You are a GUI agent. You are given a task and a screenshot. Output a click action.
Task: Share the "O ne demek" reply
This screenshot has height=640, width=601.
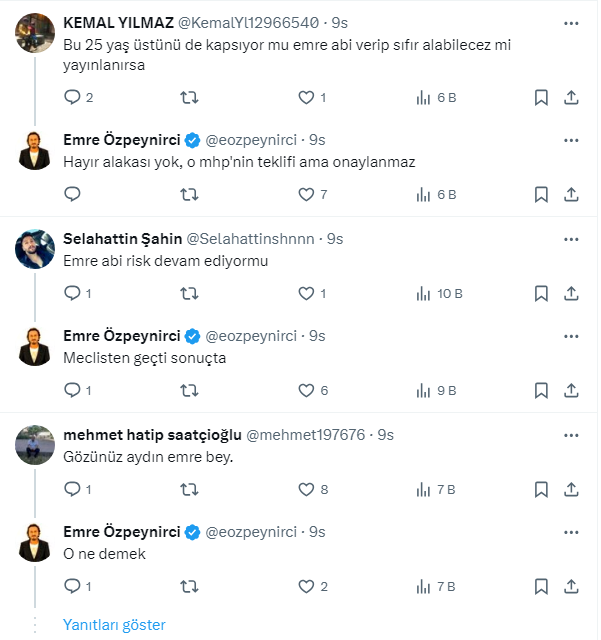point(571,587)
